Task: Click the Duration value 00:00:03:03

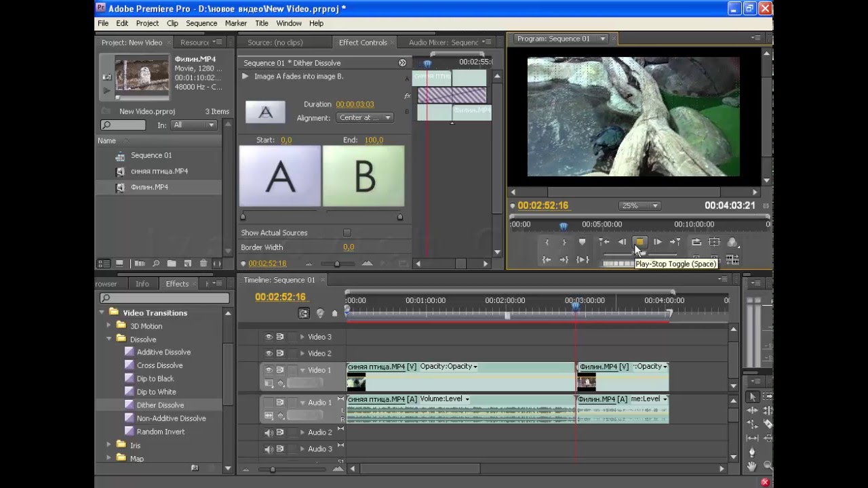Action: tap(355, 104)
